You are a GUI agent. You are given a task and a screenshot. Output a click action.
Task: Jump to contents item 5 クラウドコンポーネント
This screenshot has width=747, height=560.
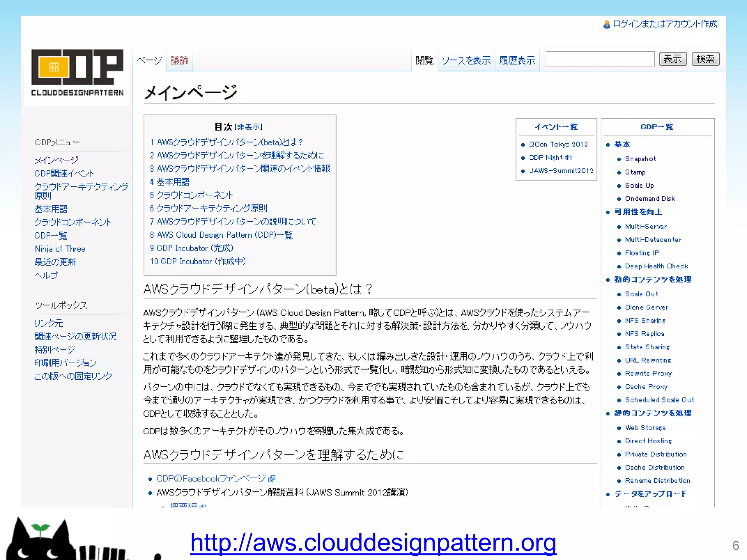[191, 195]
